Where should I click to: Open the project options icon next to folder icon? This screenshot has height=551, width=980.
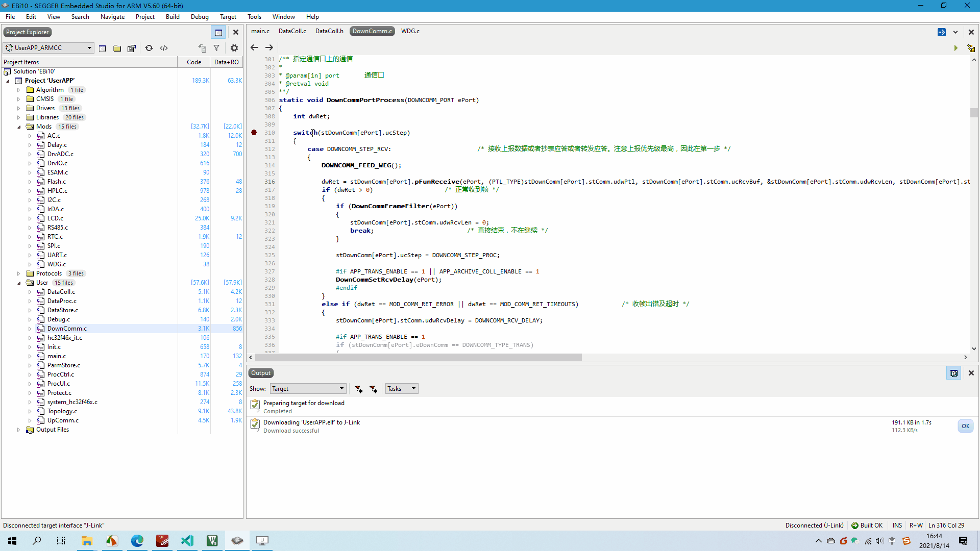pos(132,48)
